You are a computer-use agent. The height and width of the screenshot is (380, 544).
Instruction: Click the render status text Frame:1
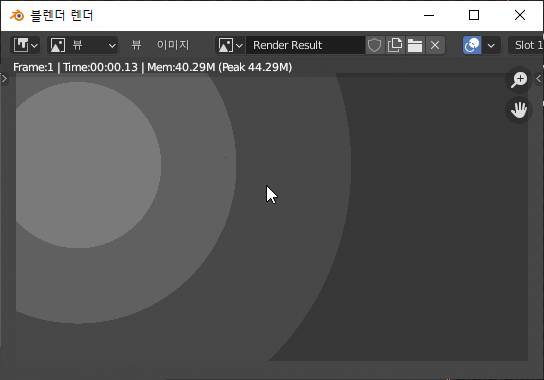click(33, 67)
